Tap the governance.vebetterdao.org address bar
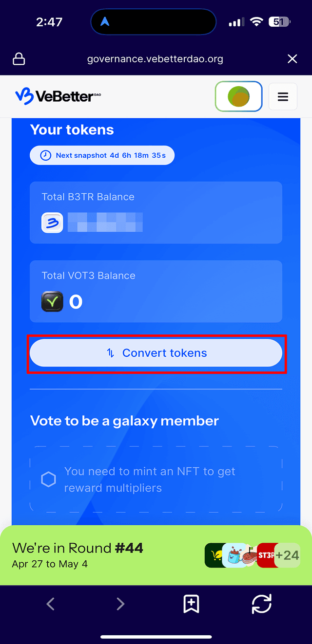The image size is (312, 644). pos(155,59)
